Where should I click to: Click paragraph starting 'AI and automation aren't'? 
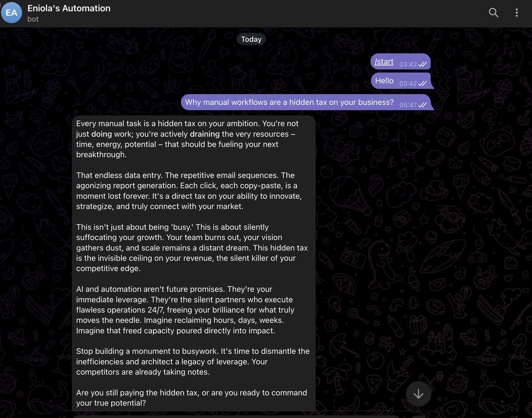[185, 310]
